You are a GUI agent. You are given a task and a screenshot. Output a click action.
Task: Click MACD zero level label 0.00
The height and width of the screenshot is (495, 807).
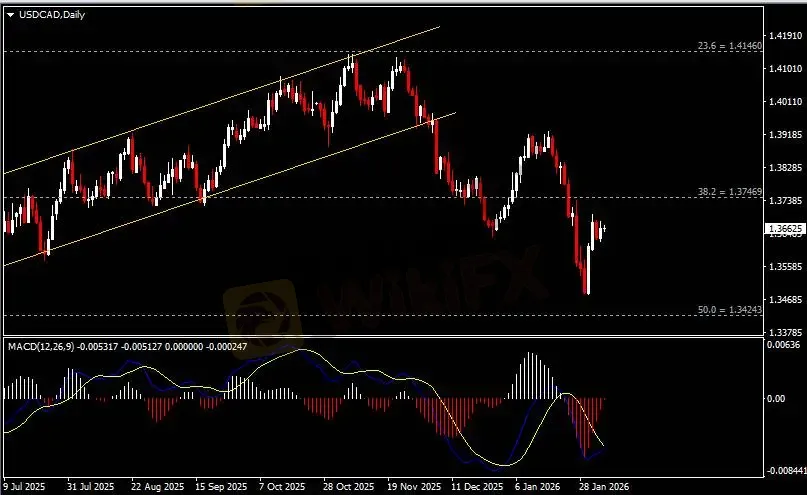click(776, 399)
